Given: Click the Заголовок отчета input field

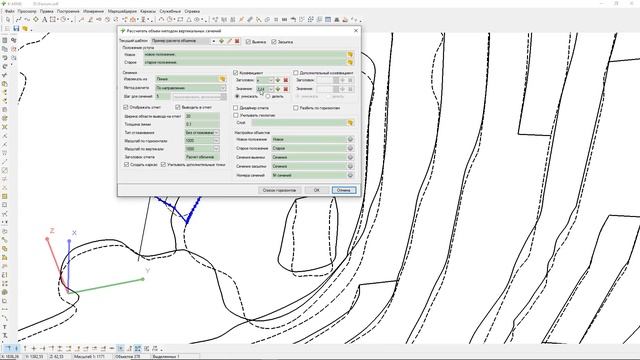Looking at the screenshot, I should tap(202, 157).
